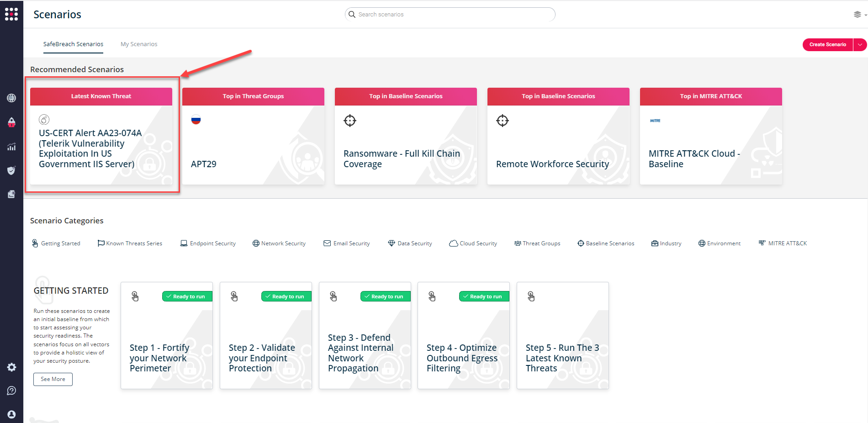Image resolution: width=868 pixels, height=423 pixels.
Task: Select the red rocket attacks icon
Action: pyautogui.click(x=11, y=122)
